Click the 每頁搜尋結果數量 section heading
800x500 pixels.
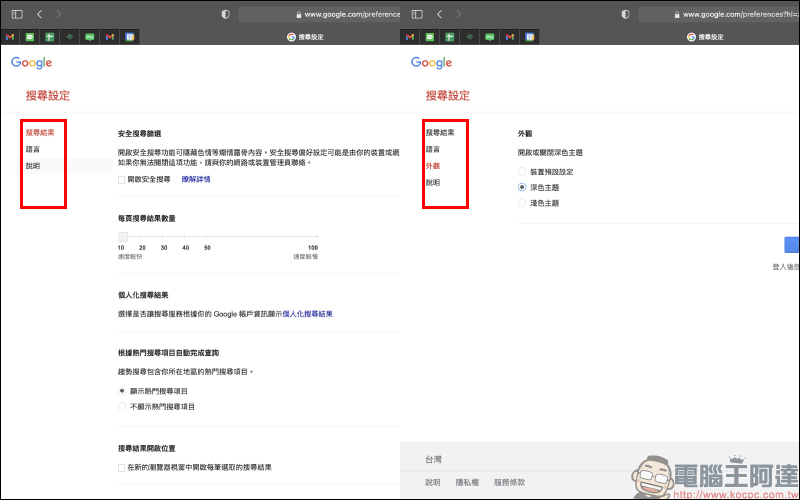[x=147, y=218]
